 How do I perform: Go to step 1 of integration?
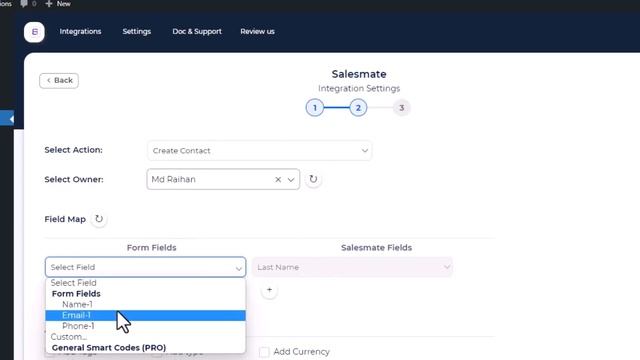315,108
